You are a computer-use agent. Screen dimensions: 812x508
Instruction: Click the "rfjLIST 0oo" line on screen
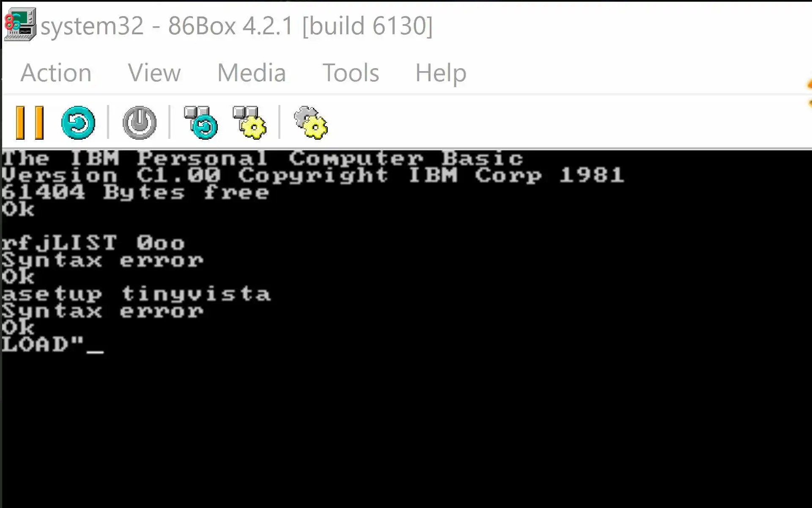[x=93, y=244]
